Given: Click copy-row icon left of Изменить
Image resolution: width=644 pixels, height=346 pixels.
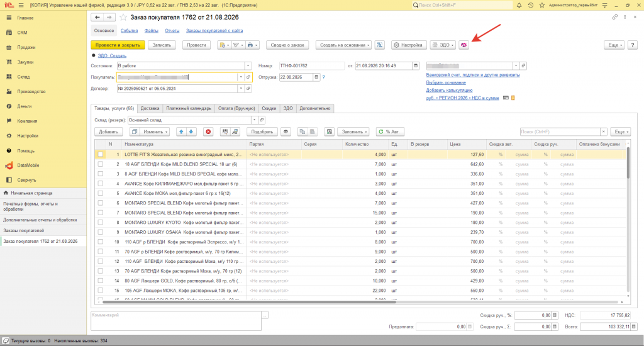Looking at the screenshot, I should (134, 131).
